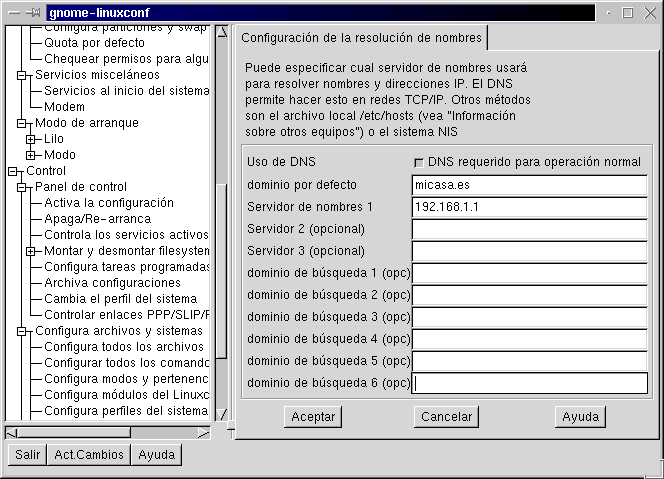The width and height of the screenshot is (664, 479).
Task: Click the tree scroll-right arrow
Action: point(204,433)
